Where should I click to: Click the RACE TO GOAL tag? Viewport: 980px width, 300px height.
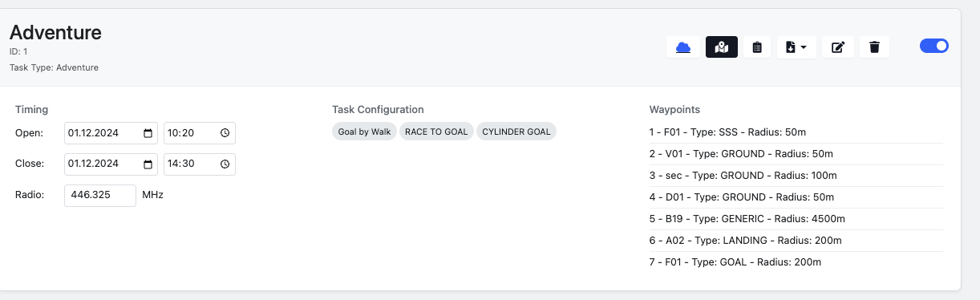[436, 132]
